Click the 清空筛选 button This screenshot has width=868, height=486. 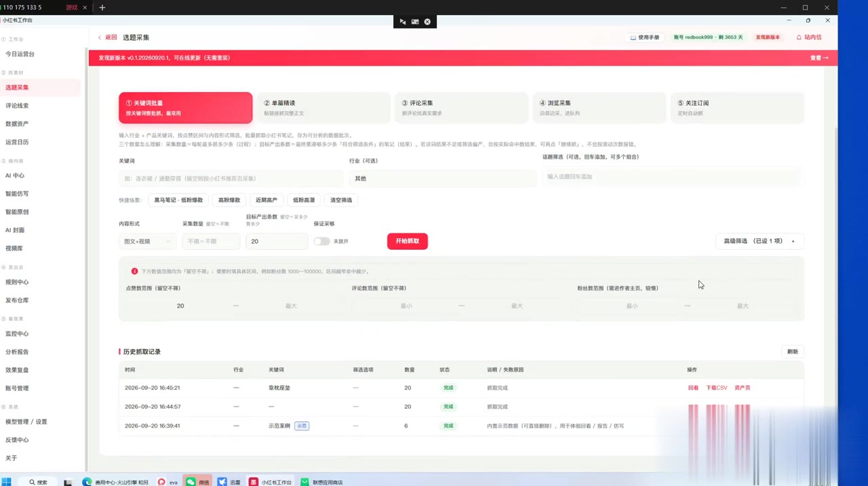341,200
